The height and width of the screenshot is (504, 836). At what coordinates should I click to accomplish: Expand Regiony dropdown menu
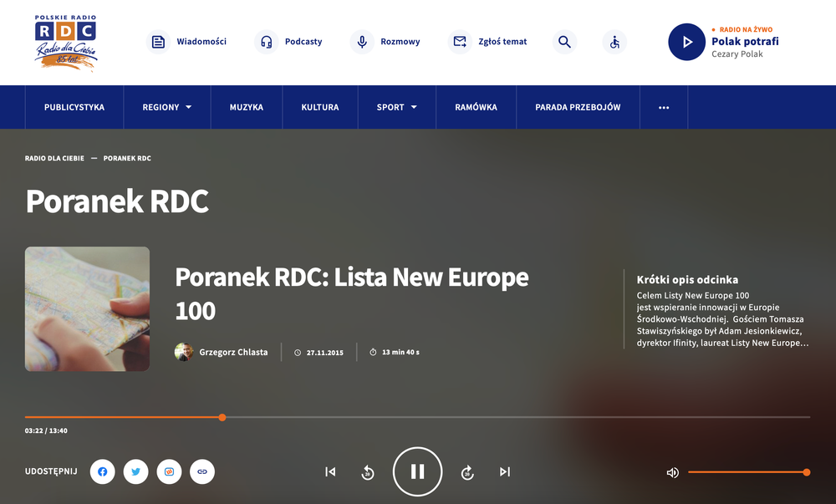point(167,107)
